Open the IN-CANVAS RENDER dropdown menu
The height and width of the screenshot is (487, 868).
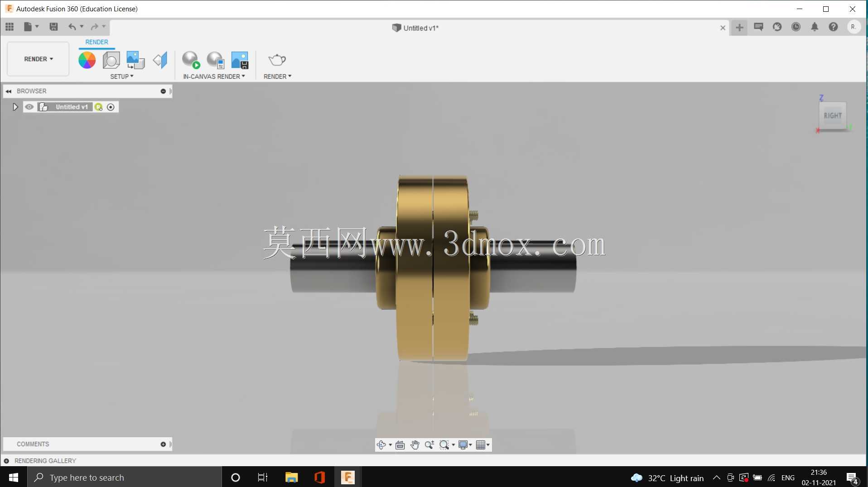(214, 76)
